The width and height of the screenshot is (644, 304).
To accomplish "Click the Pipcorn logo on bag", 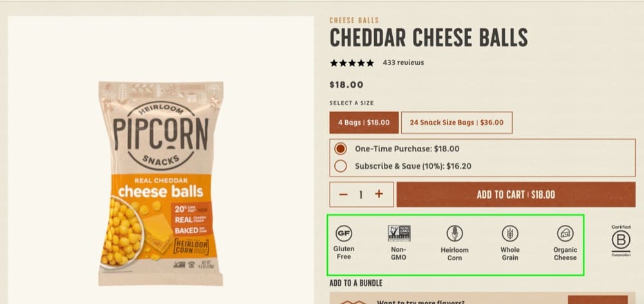I will [160, 135].
